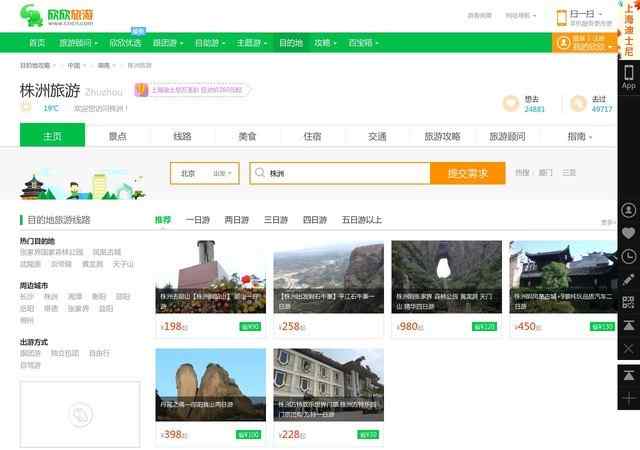
Task: Click the pencil feedback icon in sidebar
Action: (x=629, y=280)
